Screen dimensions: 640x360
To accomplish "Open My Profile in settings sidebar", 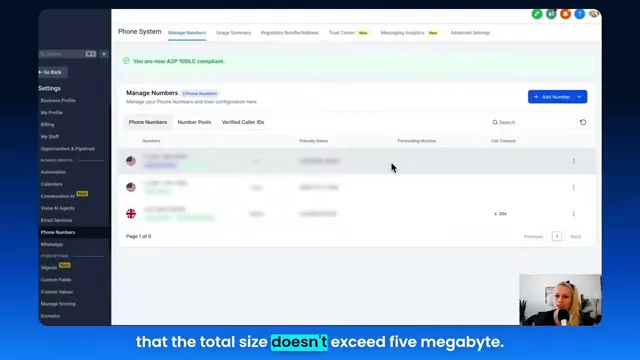I will click(x=51, y=113).
